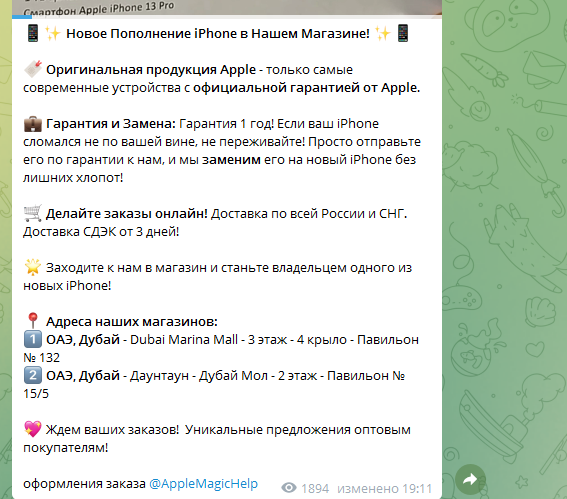Click the red pushpin emoji
Image resolution: width=567 pixels, height=499 pixels.
pyautogui.click(x=33, y=321)
